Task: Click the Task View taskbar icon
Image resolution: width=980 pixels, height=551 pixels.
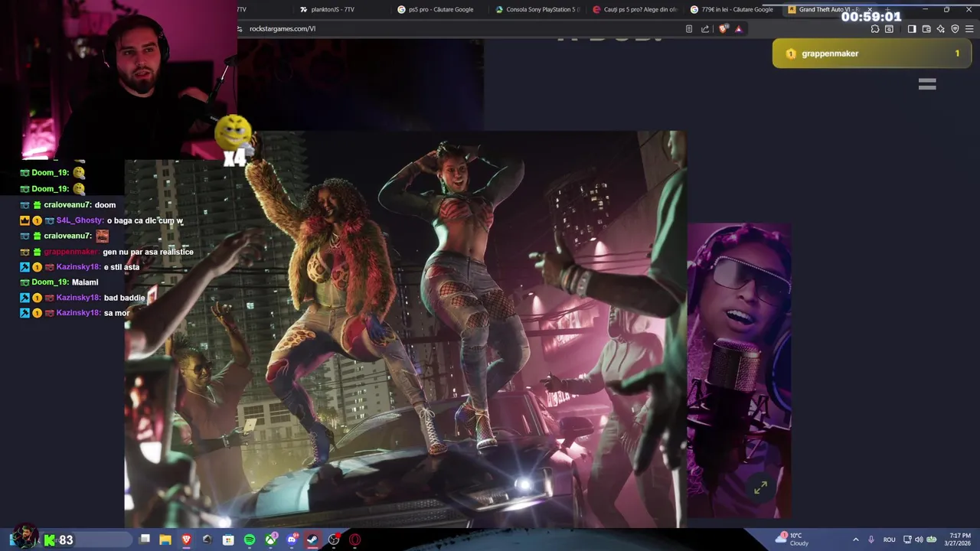Action: 144,540
